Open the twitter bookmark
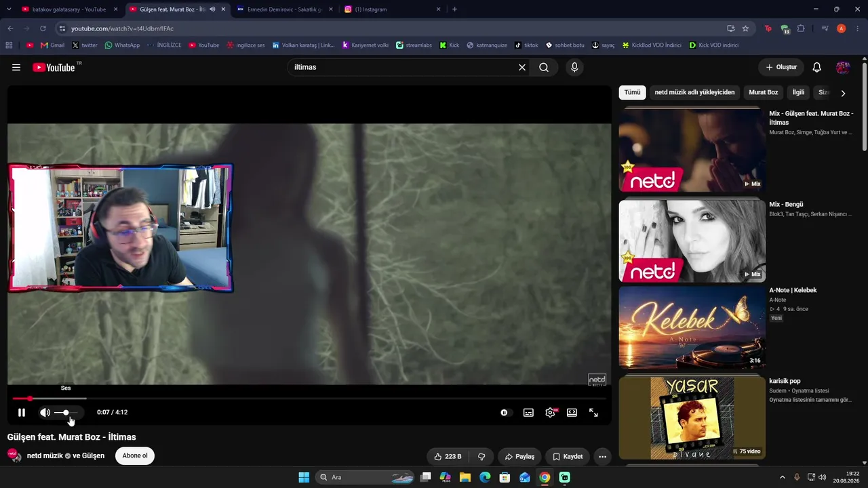 pos(85,45)
